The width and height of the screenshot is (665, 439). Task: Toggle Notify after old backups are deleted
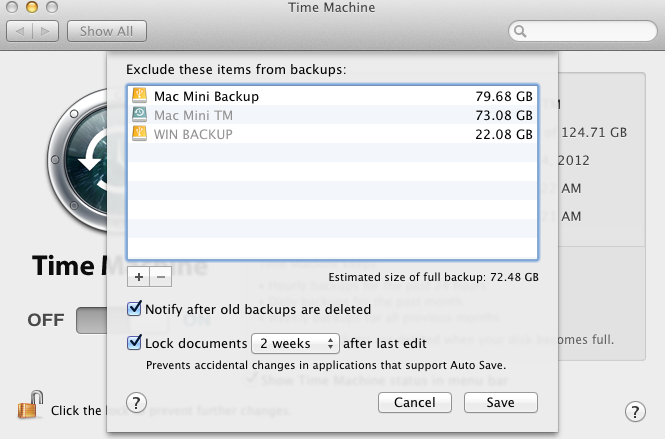136,309
